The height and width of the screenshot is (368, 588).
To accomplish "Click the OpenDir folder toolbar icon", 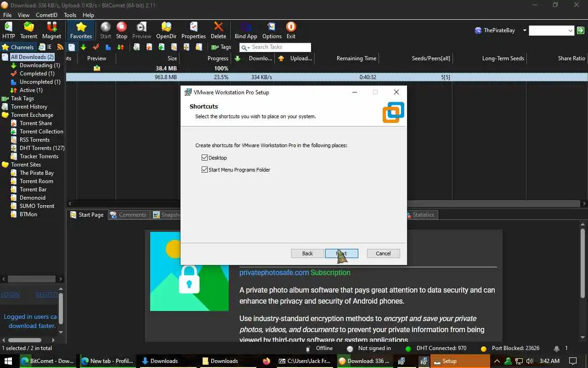I will (x=166, y=30).
